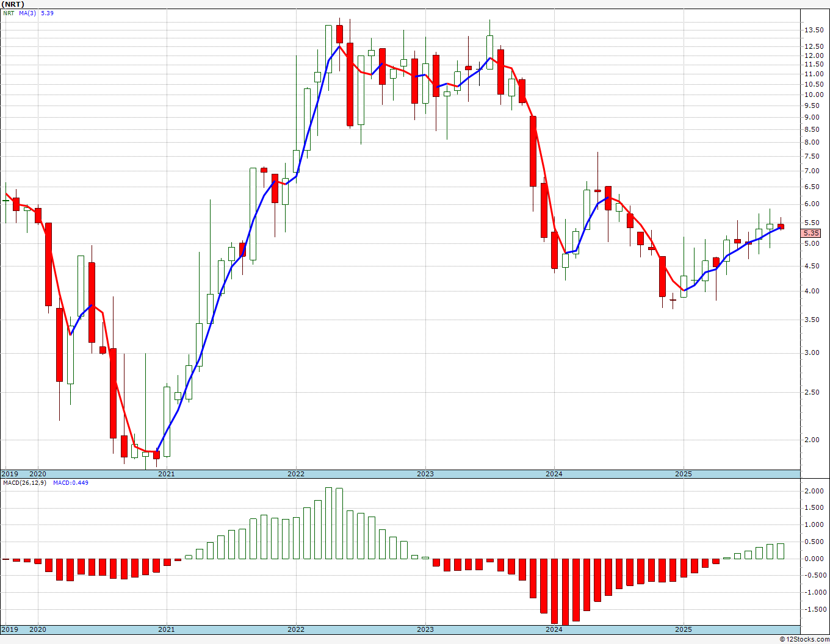The image size is (830, 644).
Task: Select 2021 on the price chart time axis
Action: pos(167,474)
